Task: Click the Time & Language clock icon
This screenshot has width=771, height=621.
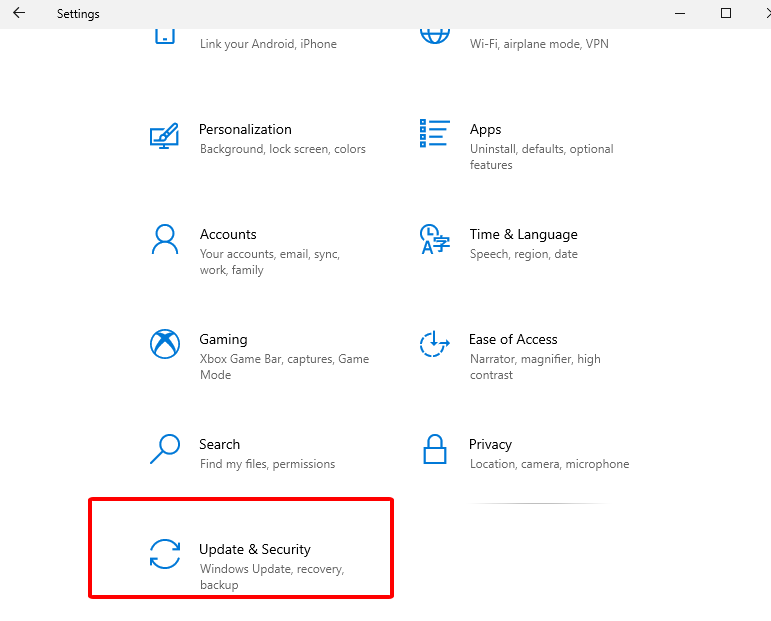Action: click(x=433, y=239)
